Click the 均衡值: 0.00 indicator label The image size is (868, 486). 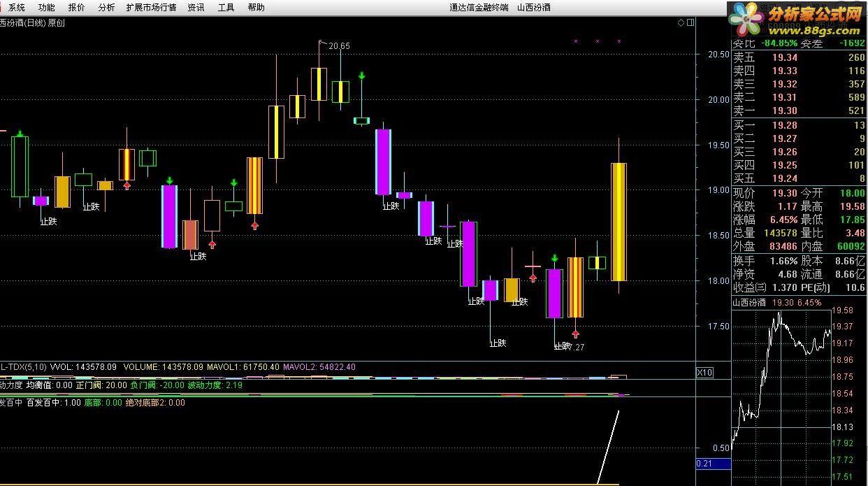[50, 385]
